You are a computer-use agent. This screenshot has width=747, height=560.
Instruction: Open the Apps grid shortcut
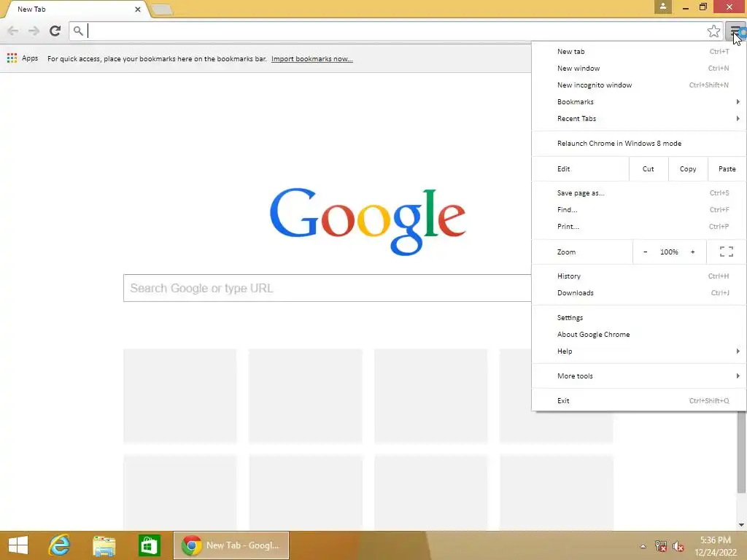tap(12, 58)
